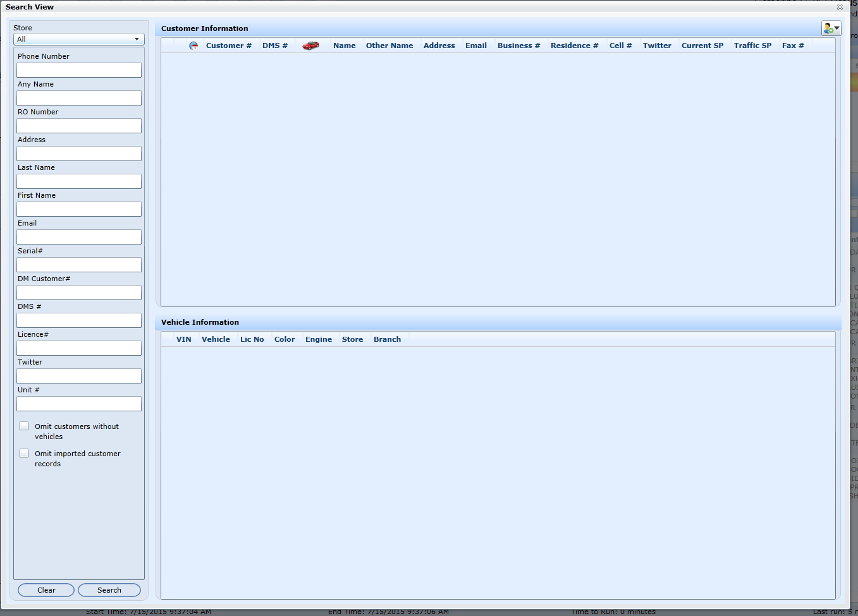Click the add customer icon button
This screenshot has width=858, height=616.
pos(831,28)
